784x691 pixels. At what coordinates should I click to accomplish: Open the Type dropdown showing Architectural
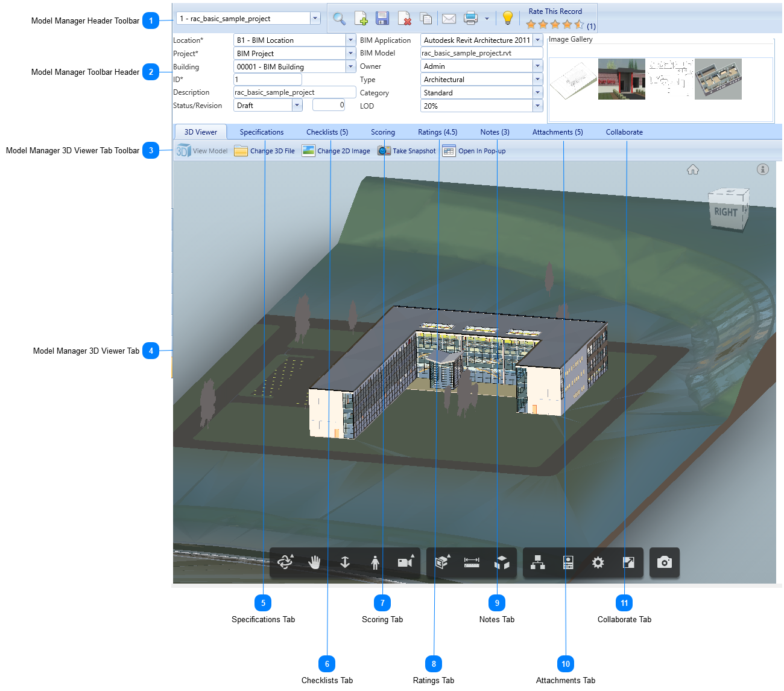pyautogui.click(x=537, y=80)
